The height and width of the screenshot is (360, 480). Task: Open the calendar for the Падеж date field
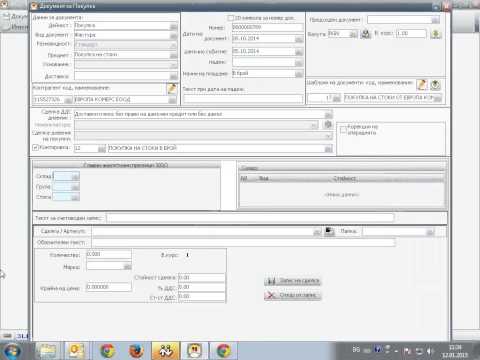coord(299,62)
